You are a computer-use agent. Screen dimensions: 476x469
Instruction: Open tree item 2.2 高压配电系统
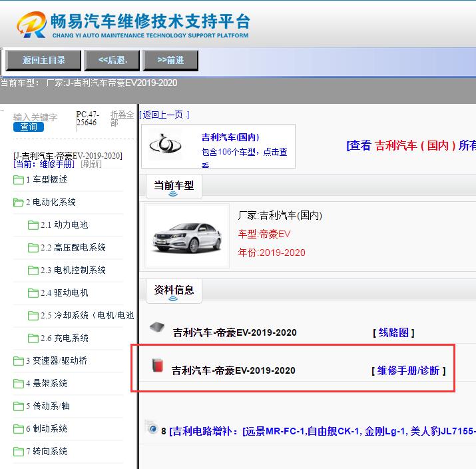(x=73, y=248)
